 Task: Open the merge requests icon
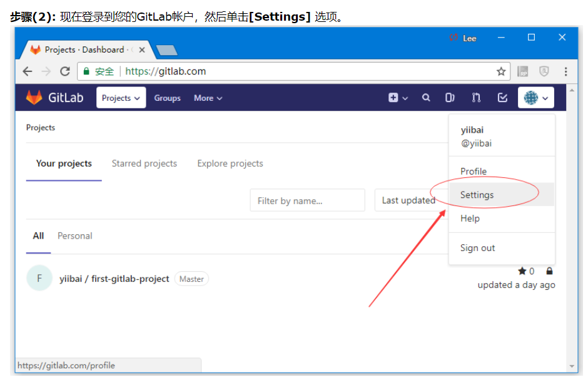476,98
